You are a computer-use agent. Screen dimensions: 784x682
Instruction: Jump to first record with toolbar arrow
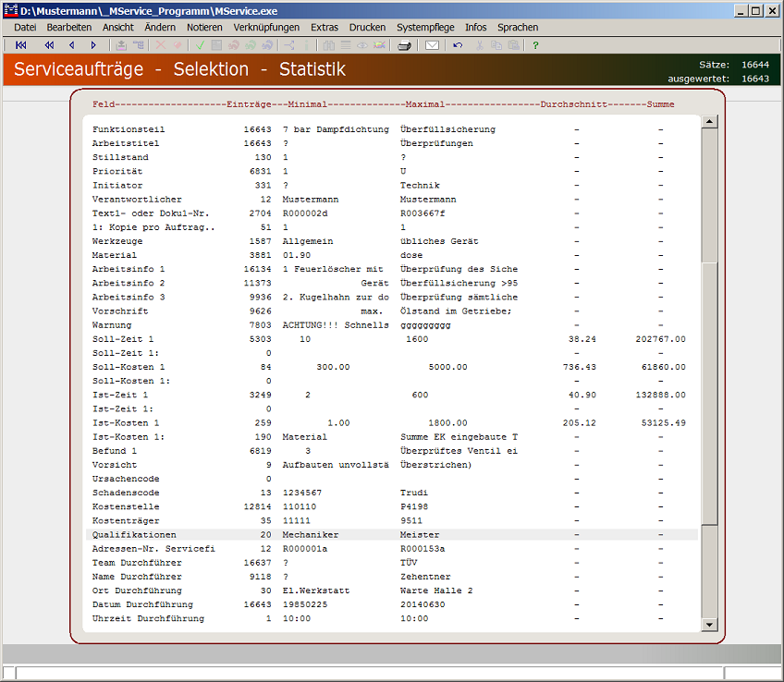point(21,44)
